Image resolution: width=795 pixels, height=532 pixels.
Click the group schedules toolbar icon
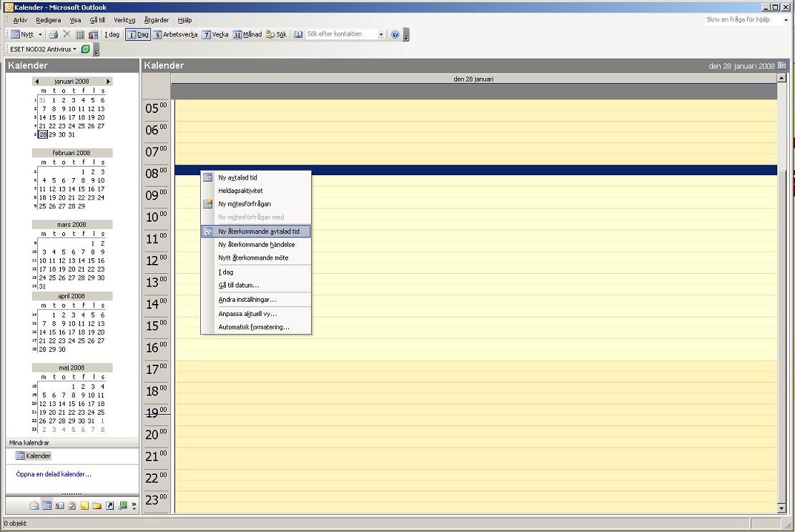click(x=93, y=34)
